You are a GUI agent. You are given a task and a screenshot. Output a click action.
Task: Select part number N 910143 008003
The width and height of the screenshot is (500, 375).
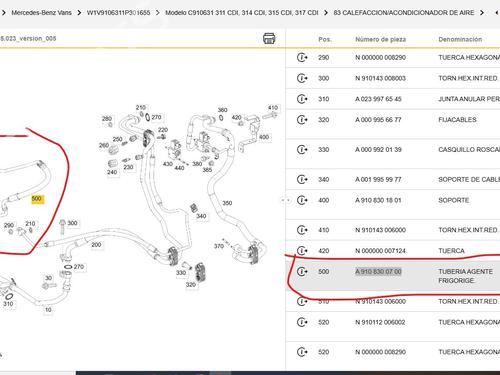tap(380, 78)
